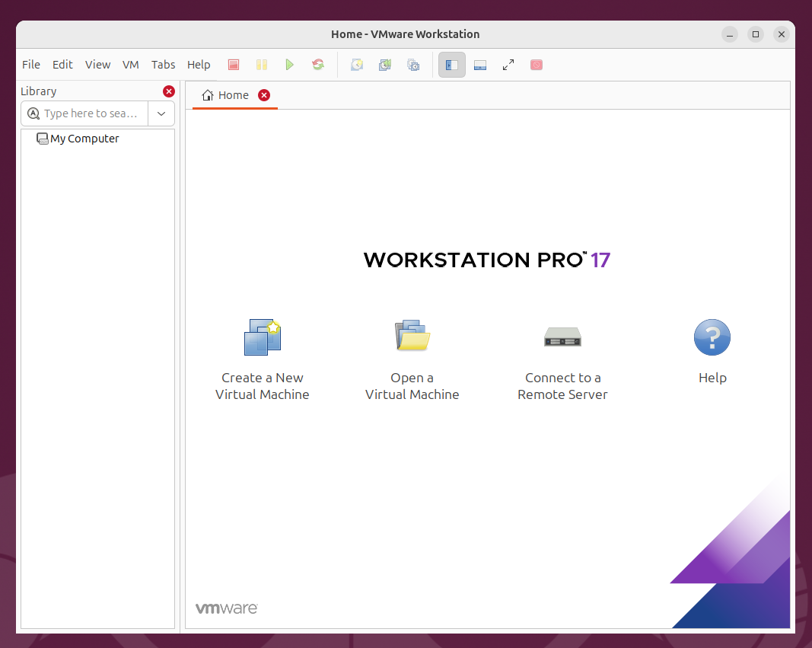This screenshot has height=648, width=812.
Task: Close the Library panel
Action: click(169, 91)
